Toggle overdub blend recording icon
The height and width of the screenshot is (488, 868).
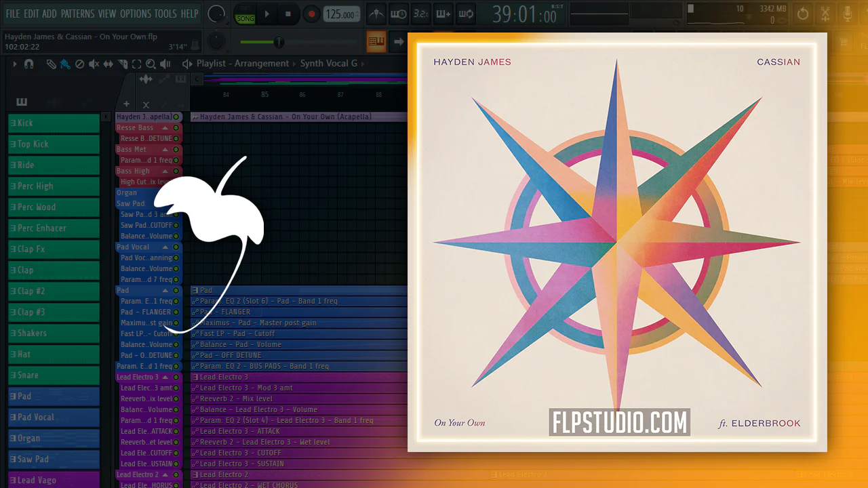(x=443, y=14)
